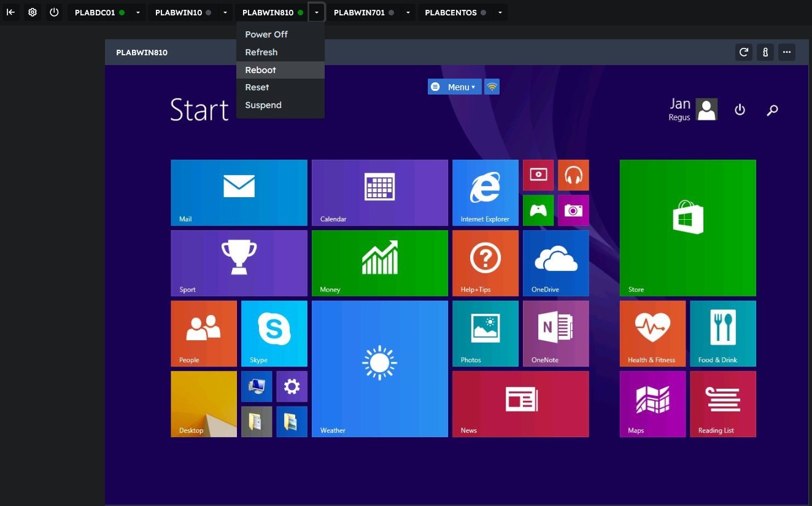Choose Refresh from the dropdown
The height and width of the screenshot is (506, 812).
tap(280, 52)
